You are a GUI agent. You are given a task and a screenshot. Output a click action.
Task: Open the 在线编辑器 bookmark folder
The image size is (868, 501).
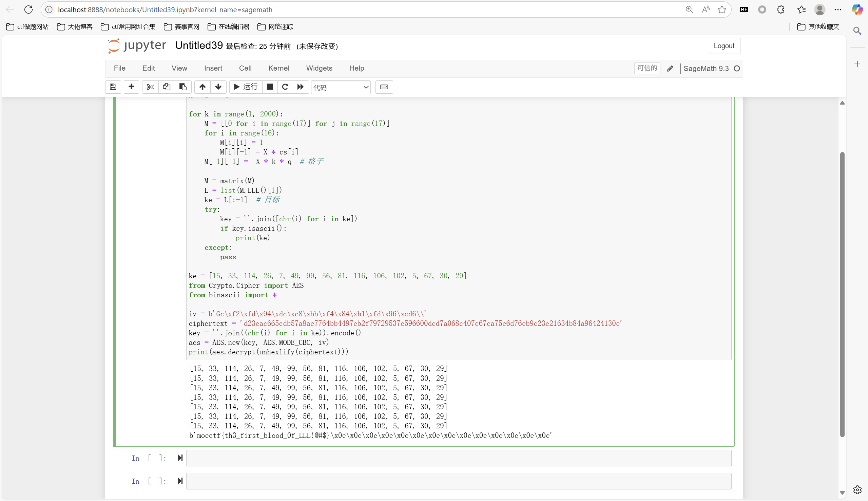[229, 27]
